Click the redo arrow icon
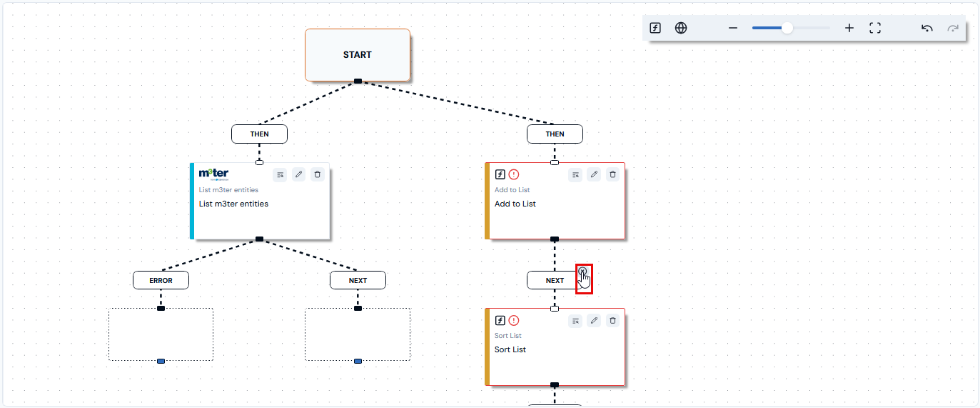 953,28
